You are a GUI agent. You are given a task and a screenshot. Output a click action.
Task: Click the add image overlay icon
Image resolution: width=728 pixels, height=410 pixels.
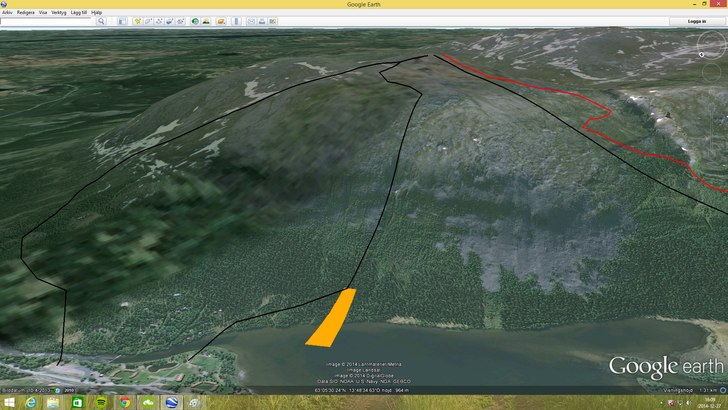(168, 21)
